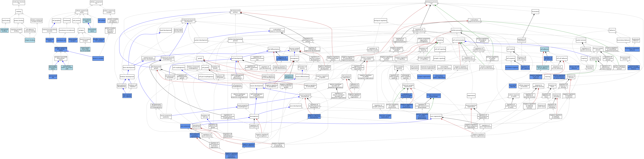This screenshot has width=644, height=159.
Task: Select the tenascin complex node
Action: coord(98,58)
